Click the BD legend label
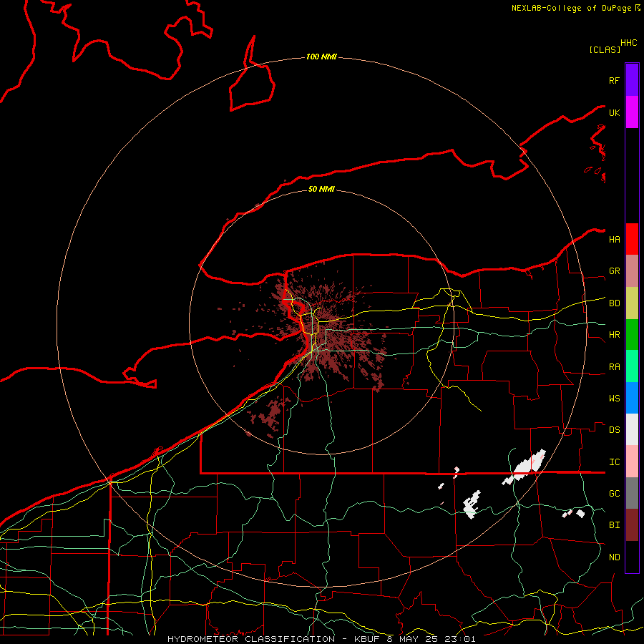Screen dimensions: 644x644 coord(614,303)
